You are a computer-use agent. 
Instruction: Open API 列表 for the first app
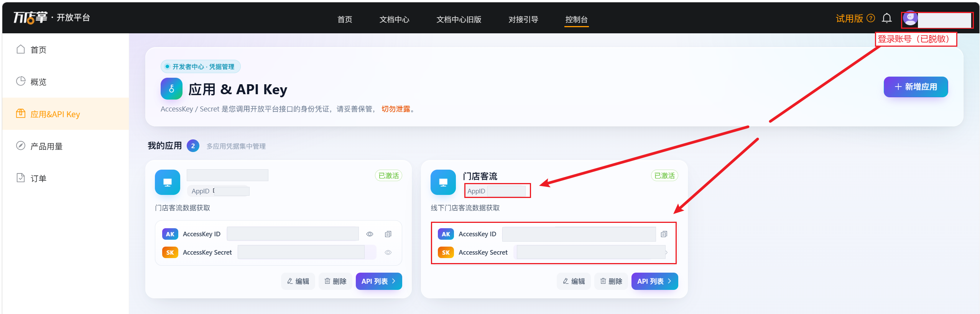pyautogui.click(x=379, y=281)
